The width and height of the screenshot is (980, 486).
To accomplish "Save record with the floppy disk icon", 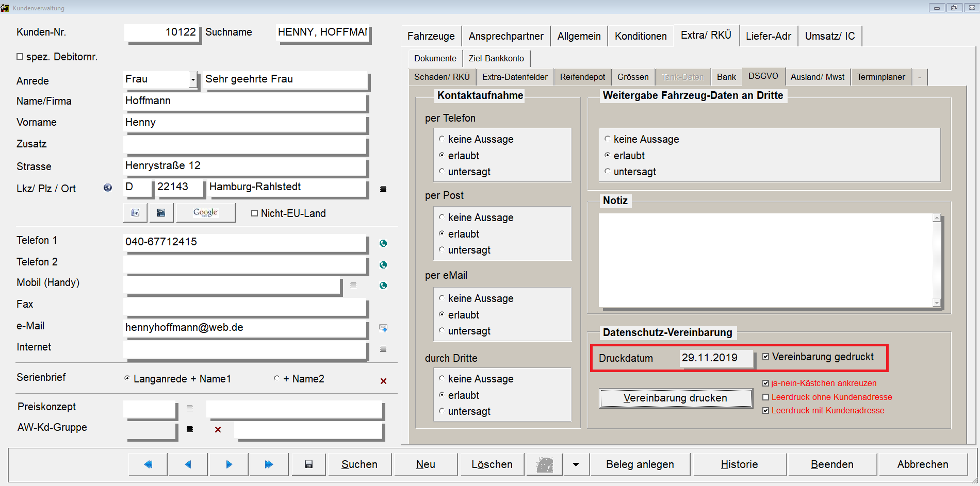I will [308, 464].
